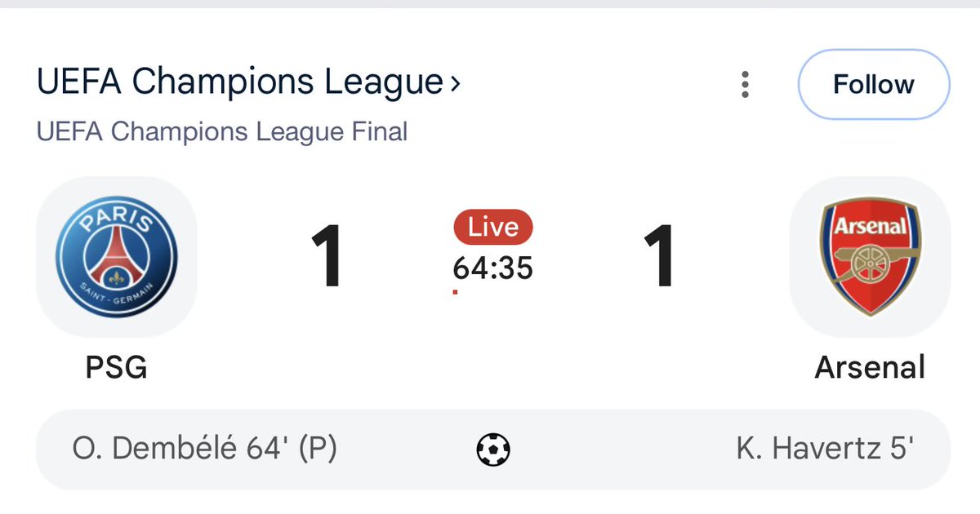Select the UEFA Champions League Final subtitle

pyautogui.click(x=222, y=131)
